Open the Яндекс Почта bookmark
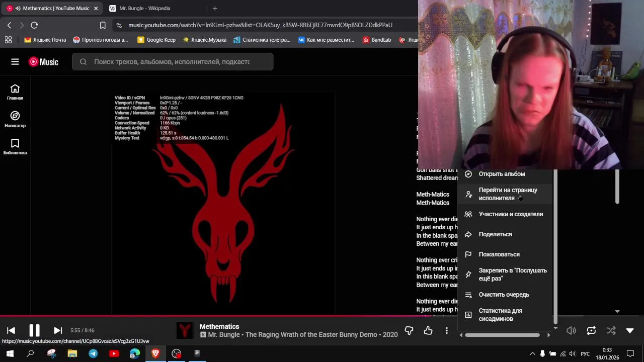The image size is (644, 362). tap(45, 40)
